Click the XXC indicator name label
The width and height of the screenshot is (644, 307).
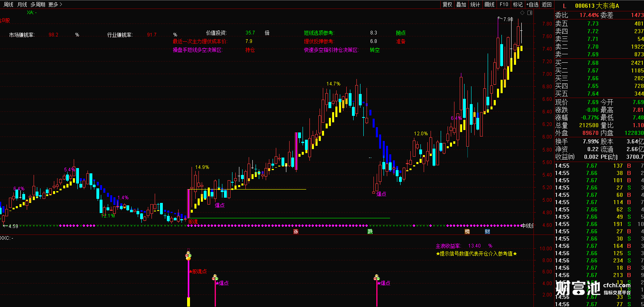tap(6, 238)
